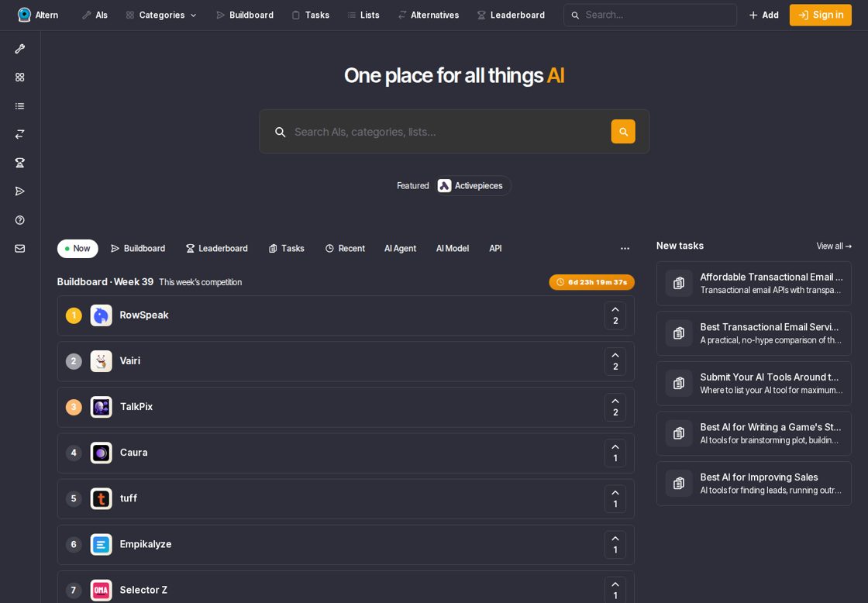Open Tasks in top navigation
Screen dimensions: 868x603
(311, 15)
